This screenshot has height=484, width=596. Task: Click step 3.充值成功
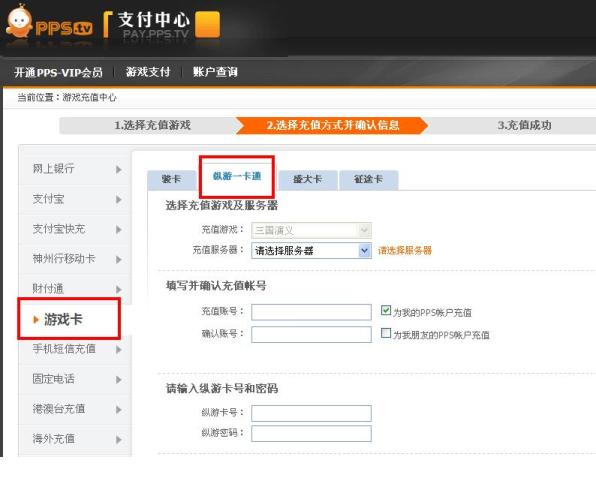click(524, 125)
